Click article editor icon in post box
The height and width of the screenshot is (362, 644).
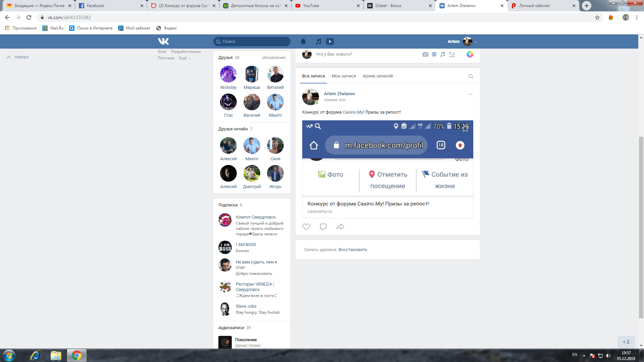point(452,54)
